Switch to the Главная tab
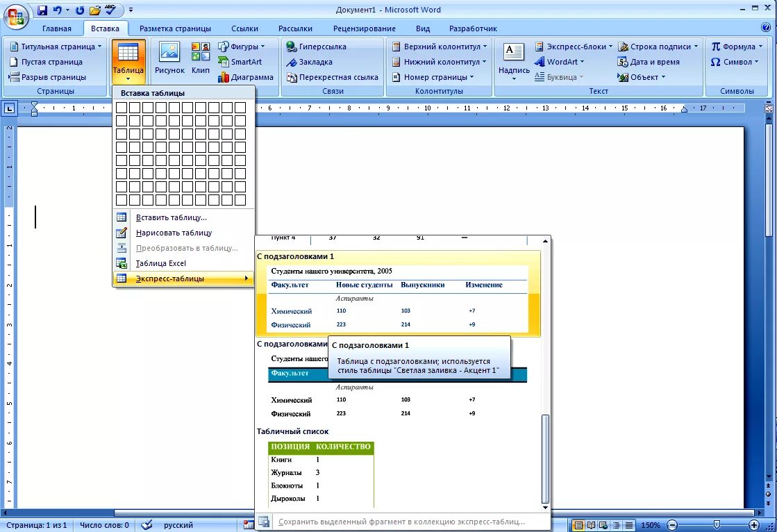The image size is (777, 532). (56, 28)
